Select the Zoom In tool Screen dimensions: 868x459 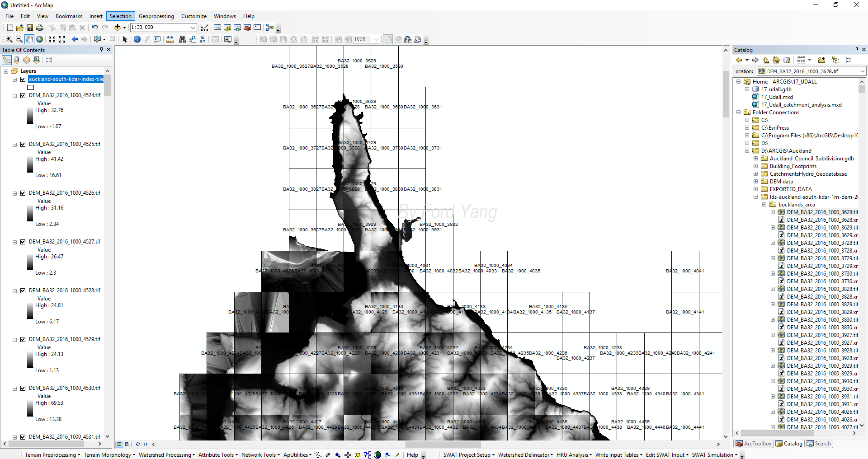(x=9, y=39)
